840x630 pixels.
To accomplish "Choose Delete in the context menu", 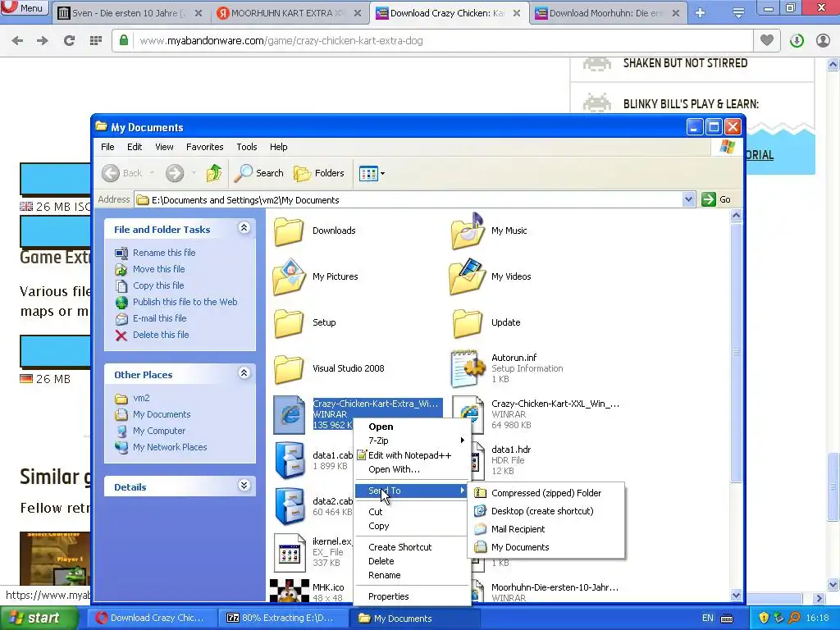I will coord(381,561).
